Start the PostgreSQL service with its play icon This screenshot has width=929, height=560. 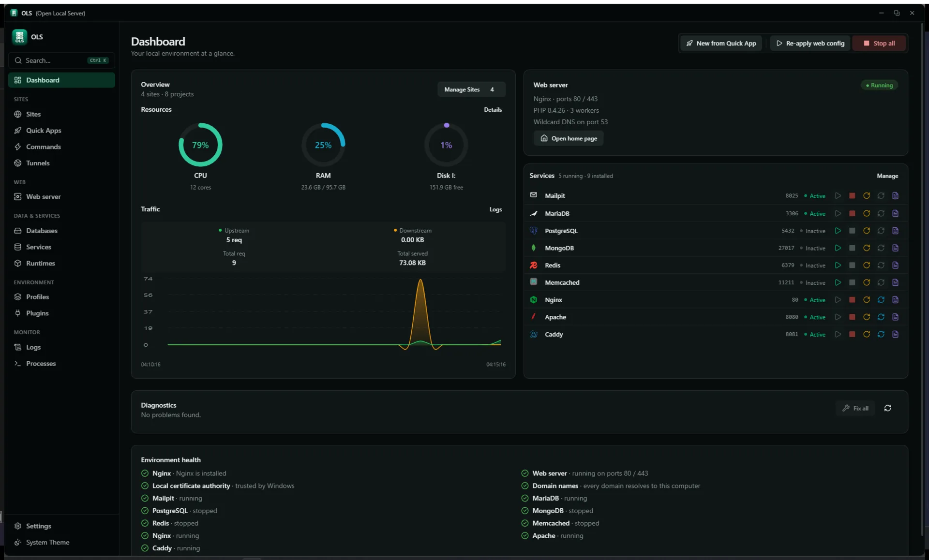(838, 231)
